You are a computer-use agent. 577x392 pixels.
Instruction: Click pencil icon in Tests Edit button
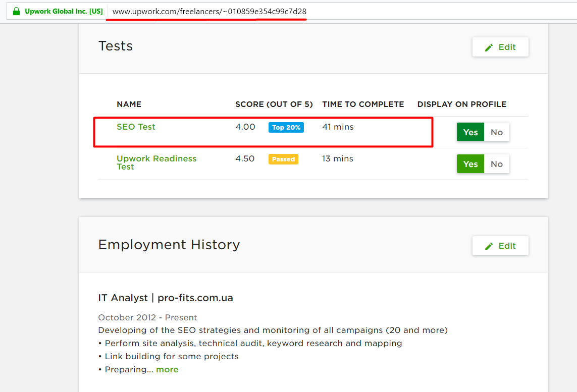tap(489, 47)
